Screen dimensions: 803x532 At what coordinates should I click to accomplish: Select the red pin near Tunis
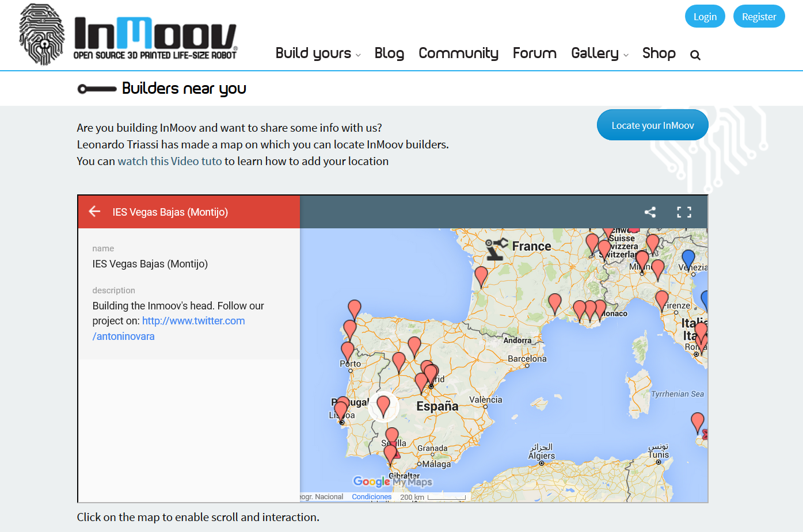tap(697, 422)
